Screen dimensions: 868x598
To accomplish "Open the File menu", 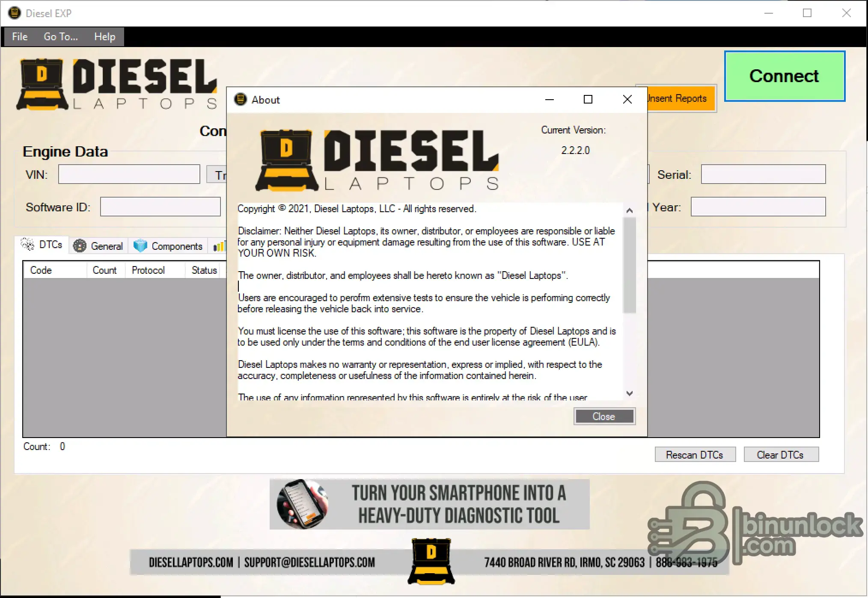I will 20,37.
